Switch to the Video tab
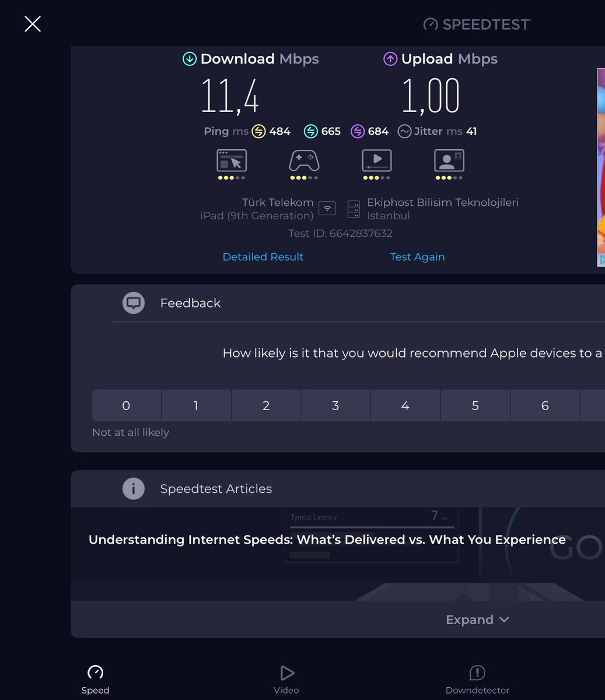This screenshot has width=605, height=700. (x=286, y=680)
